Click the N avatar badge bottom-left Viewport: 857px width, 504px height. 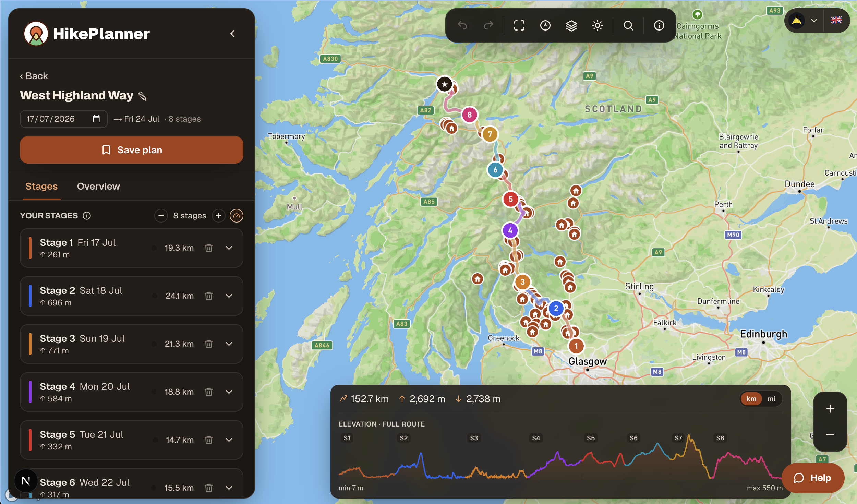pos(26,481)
